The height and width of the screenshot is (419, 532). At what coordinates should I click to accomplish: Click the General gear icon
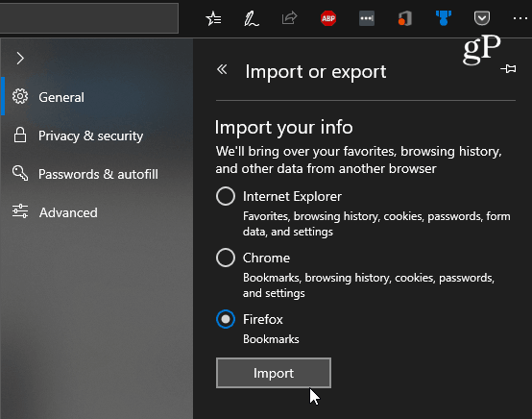click(20, 97)
